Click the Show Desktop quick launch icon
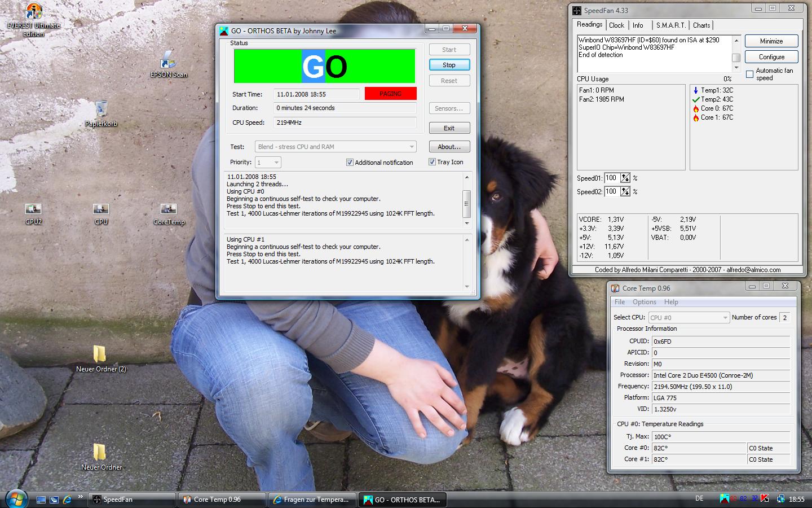The image size is (812, 508). pos(41,500)
